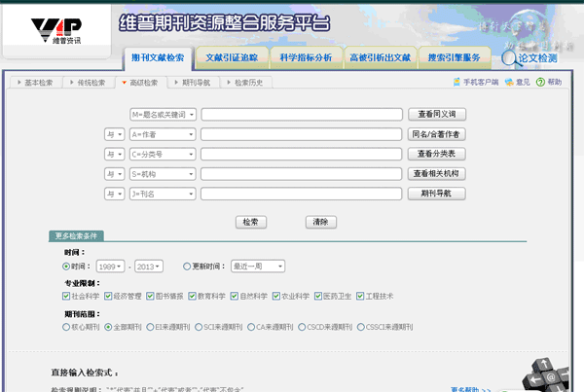This screenshot has height=392, width=584.
Task: Open the 科学指标分析 tab
Action: (x=306, y=57)
